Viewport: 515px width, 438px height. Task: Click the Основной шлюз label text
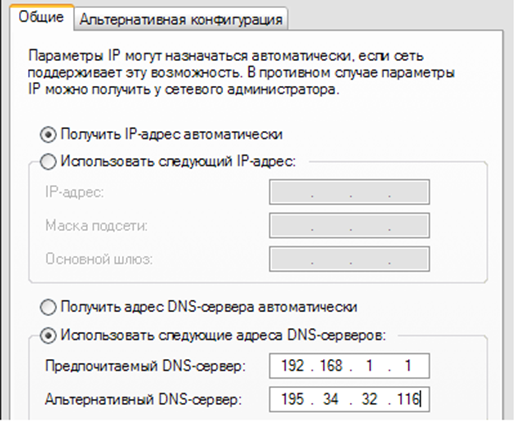99,259
